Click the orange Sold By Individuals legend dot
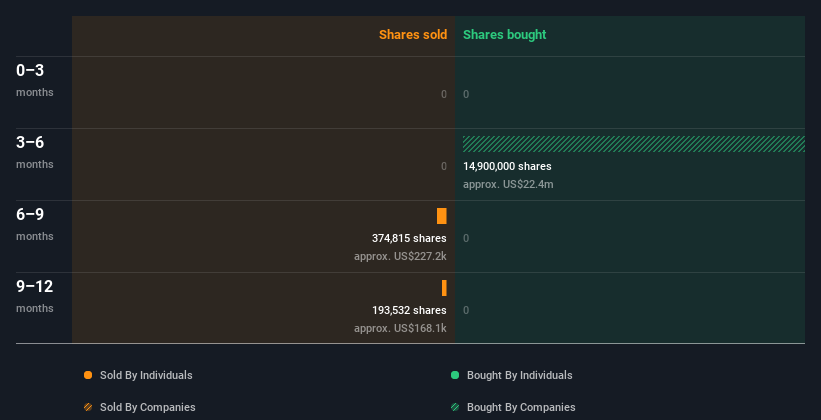The width and height of the screenshot is (821, 420). coord(88,375)
